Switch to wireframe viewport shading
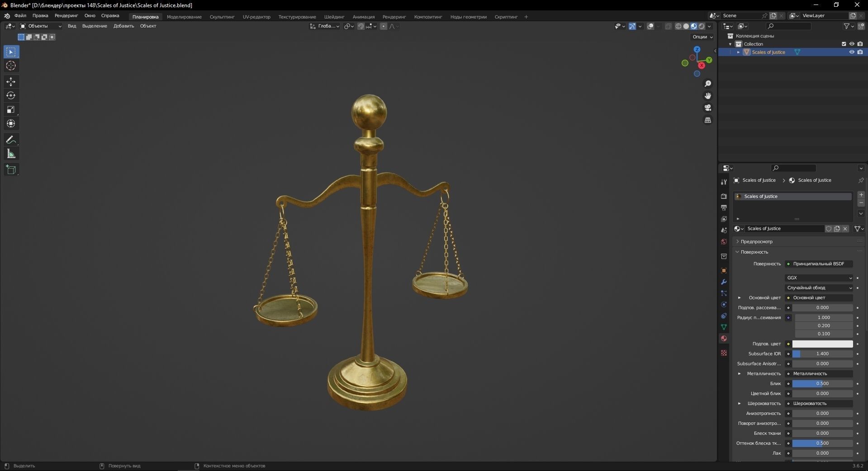 678,26
